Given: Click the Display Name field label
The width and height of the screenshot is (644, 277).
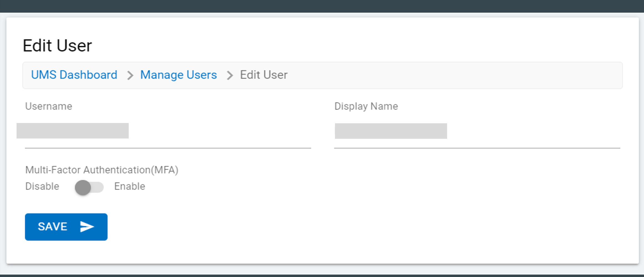Looking at the screenshot, I should (366, 106).
